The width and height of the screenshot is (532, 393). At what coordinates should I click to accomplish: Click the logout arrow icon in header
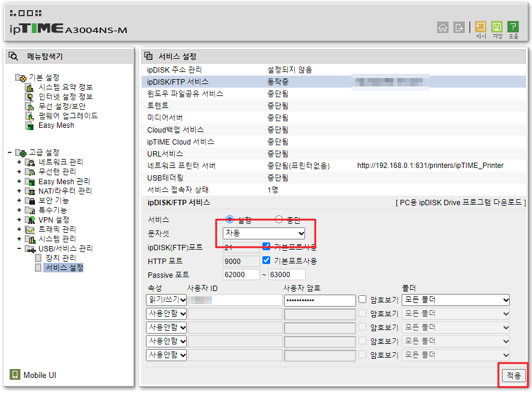click(459, 27)
